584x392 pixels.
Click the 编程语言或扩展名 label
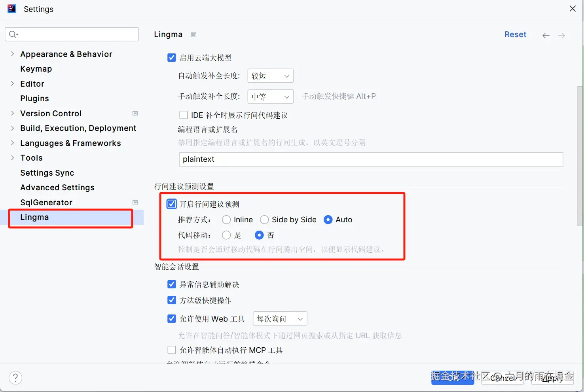pyautogui.click(x=208, y=129)
